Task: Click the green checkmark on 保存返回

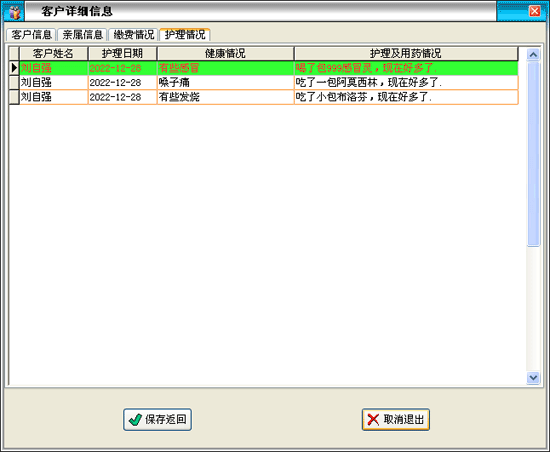Action: (135, 419)
